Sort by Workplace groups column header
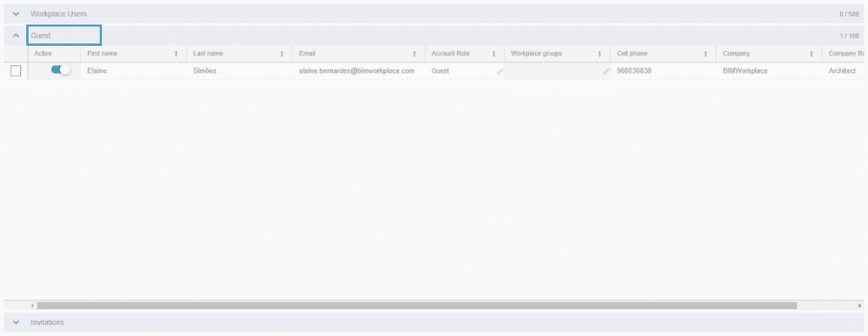 537,53
